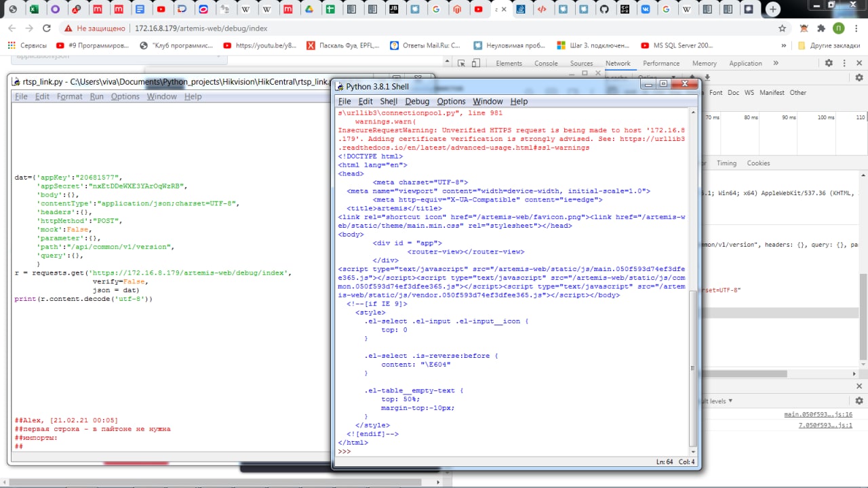Image resolution: width=868 pixels, height=488 pixels.
Task: Activate DevTools element inspector picker
Action: [461, 63]
